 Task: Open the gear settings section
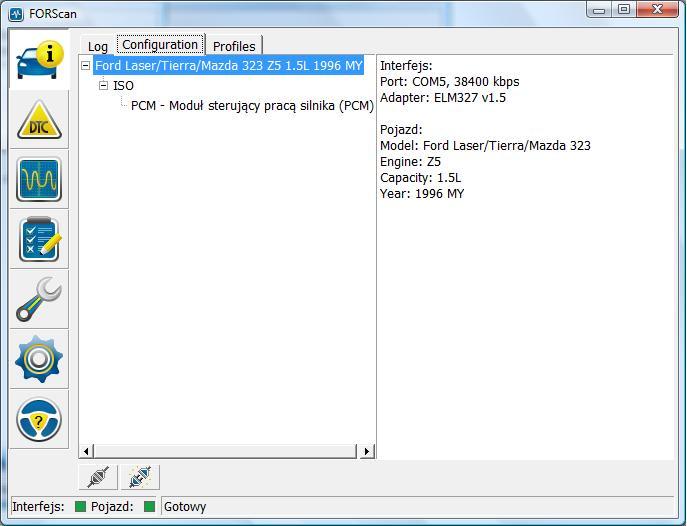click(39, 359)
